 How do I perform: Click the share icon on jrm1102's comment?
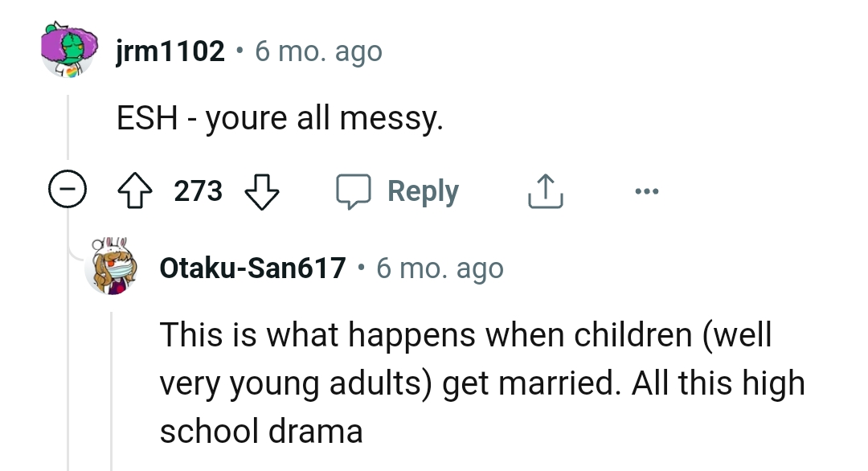coord(545,190)
